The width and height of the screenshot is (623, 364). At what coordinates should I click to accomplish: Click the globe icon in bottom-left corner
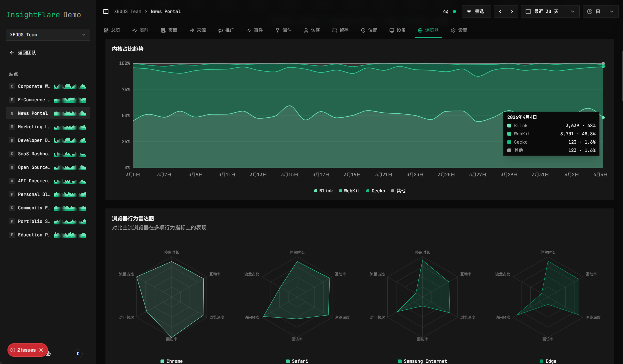pos(49,354)
